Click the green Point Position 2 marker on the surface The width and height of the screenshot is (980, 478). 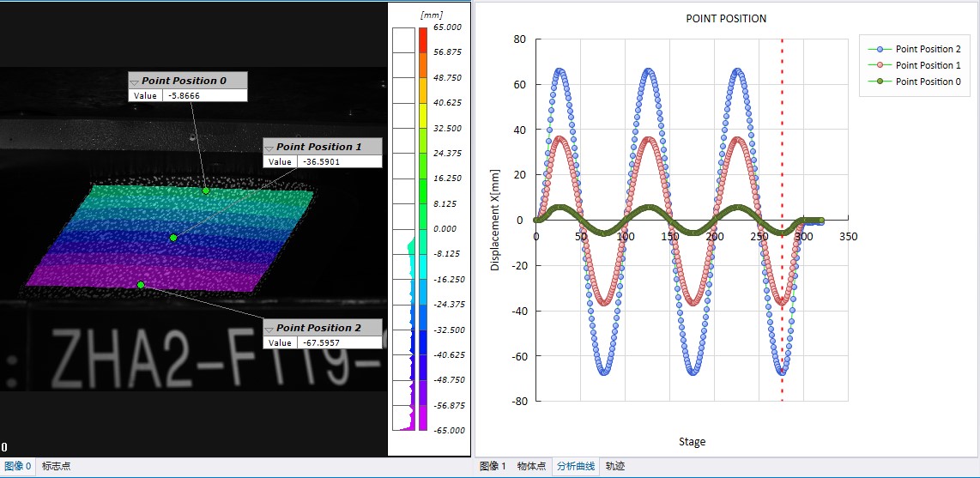coord(141,284)
